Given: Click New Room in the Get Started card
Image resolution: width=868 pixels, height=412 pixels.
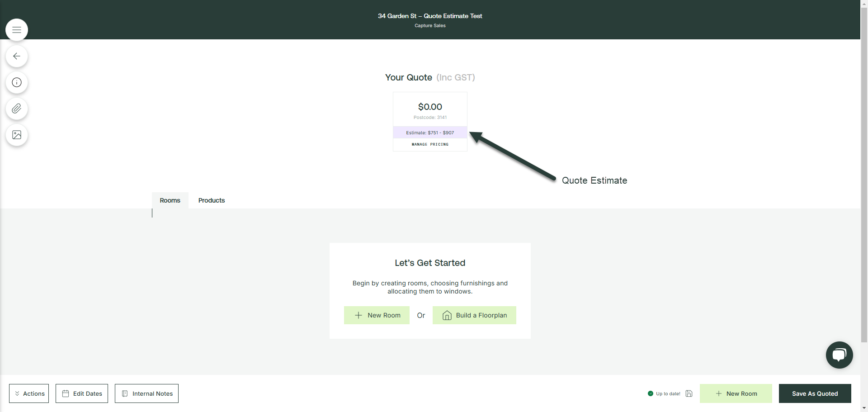Looking at the screenshot, I should (x=377, y=315).
